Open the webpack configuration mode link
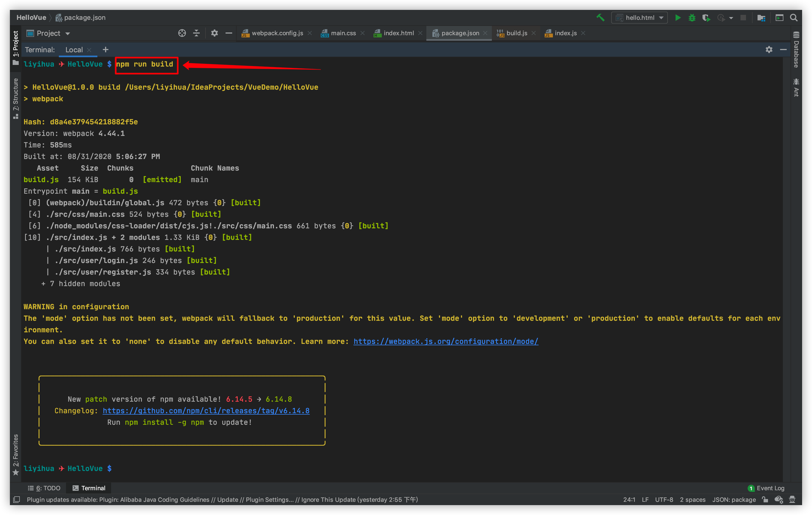The width and height of the screenshot is (812, 515). point(445,341)
